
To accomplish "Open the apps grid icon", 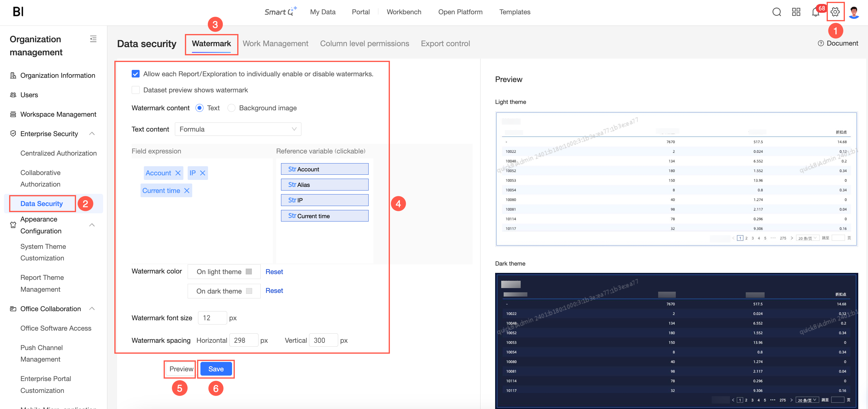I will tap(796, 12).
